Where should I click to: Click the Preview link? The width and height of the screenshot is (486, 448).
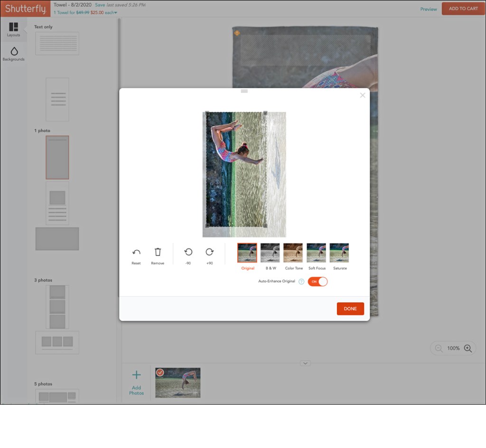[x=428, y=9]
